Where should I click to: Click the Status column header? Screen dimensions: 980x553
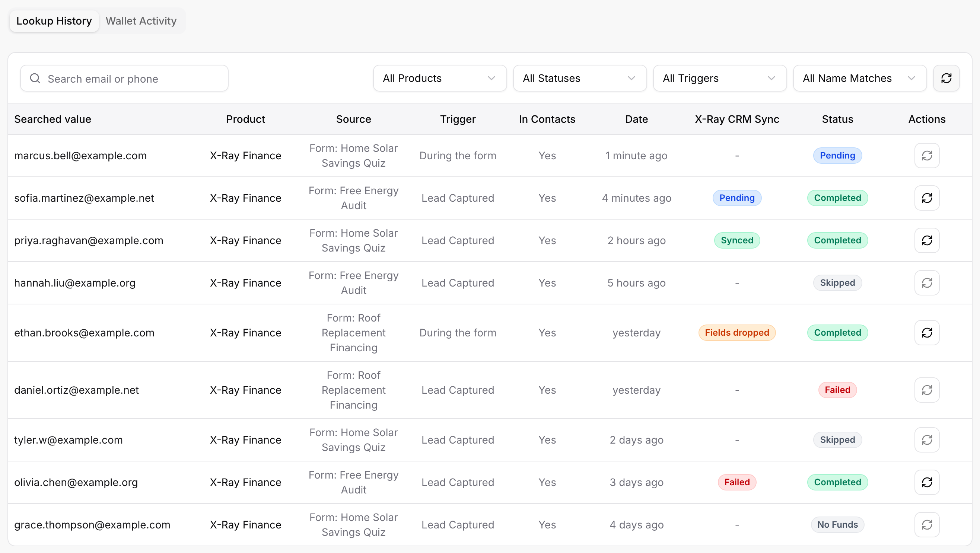click(837, 119)
